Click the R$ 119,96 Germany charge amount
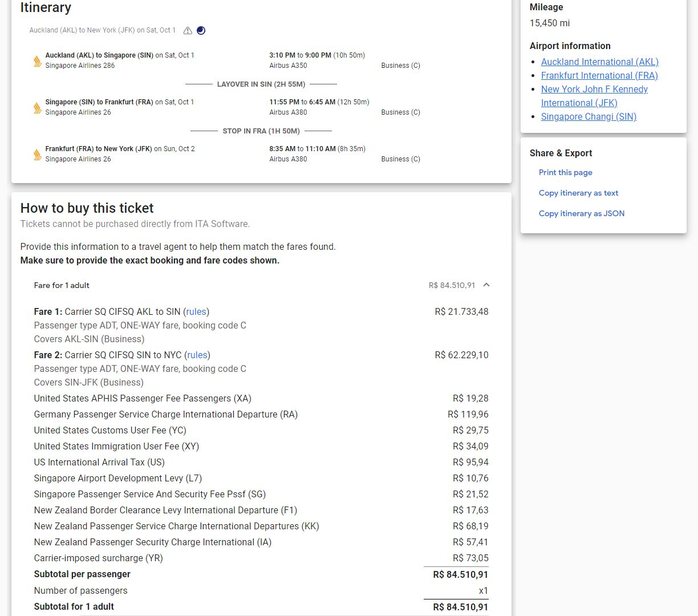Viewport: 698px width, 616px height. coord(468,414)
